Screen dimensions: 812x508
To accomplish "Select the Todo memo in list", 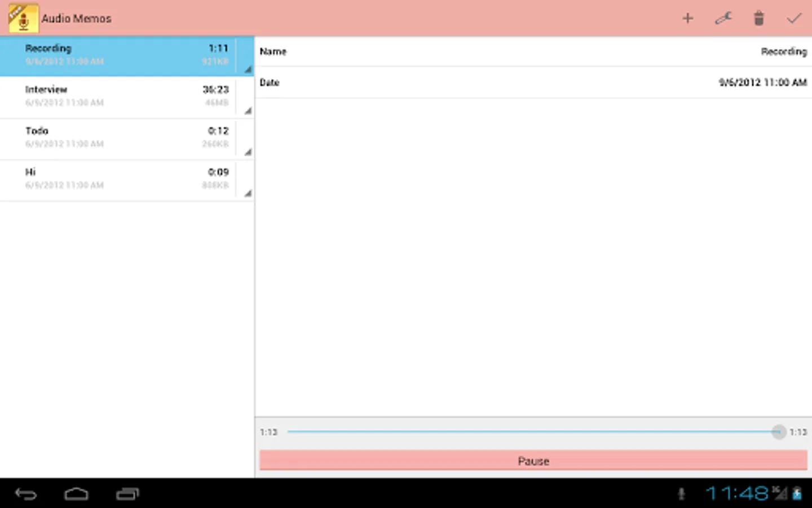I will (x=127, y=139).
